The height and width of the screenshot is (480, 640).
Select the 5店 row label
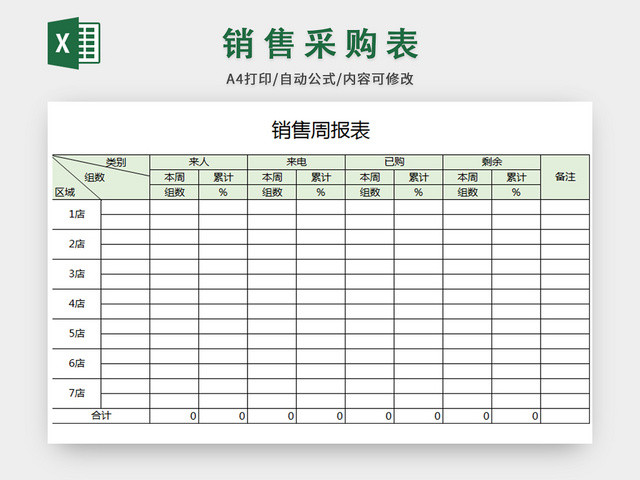point(77,333)
